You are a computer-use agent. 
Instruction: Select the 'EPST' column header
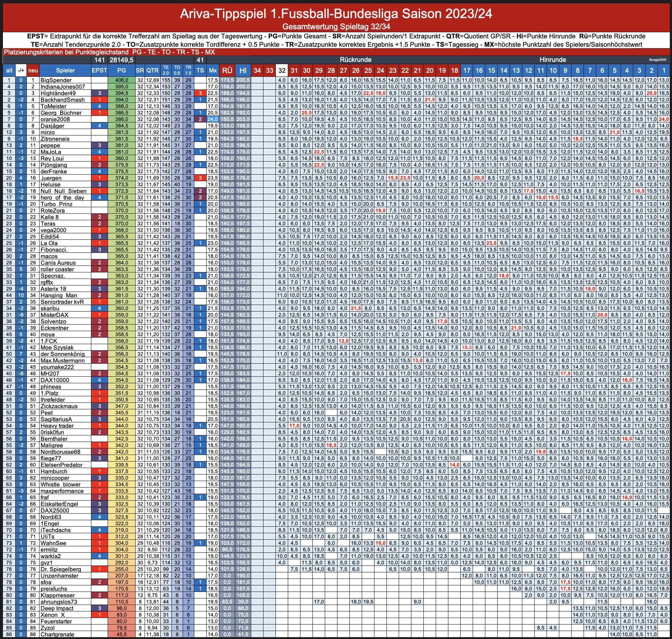point(99,70)
